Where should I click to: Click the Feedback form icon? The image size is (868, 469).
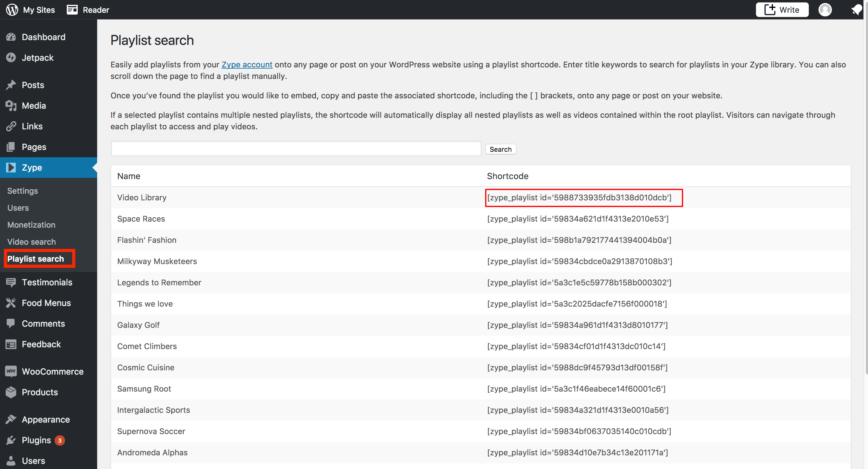pos(11,344)
